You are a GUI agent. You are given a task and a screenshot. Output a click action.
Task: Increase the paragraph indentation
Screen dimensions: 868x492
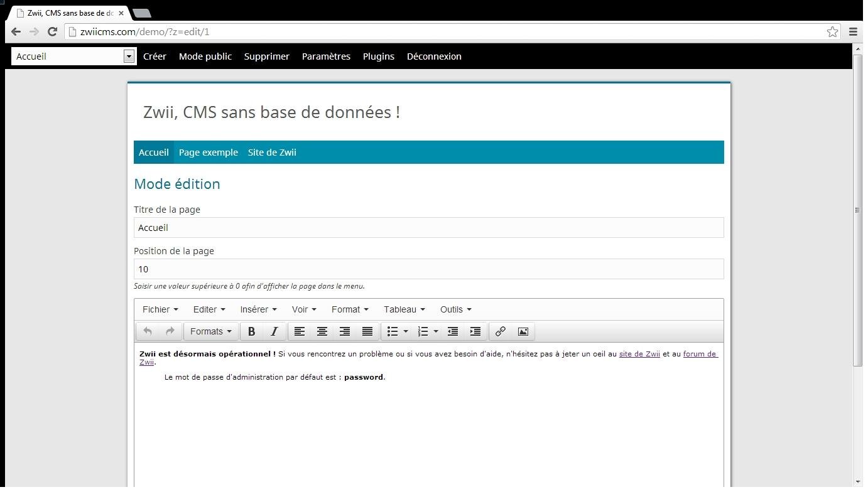point(475,331)
